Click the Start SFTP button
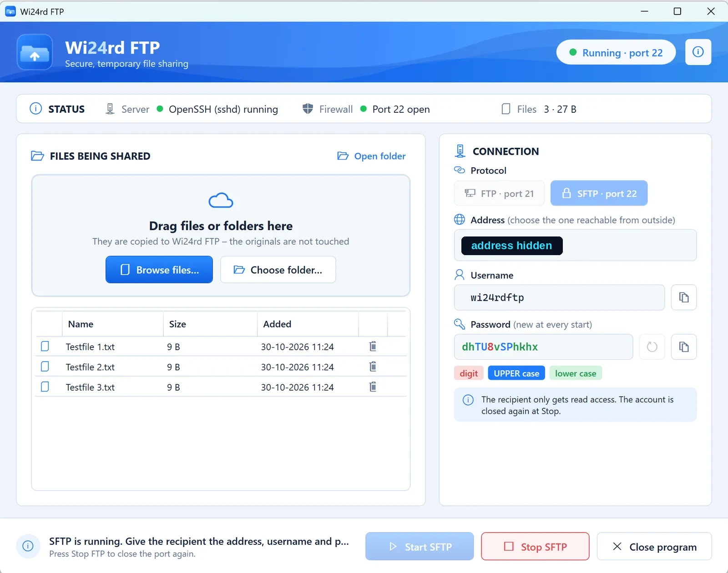 (x=420, y=547)
